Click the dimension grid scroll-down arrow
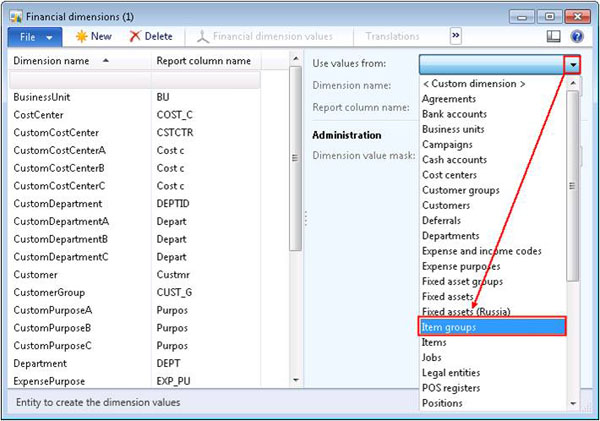600x421 pixels. click(295, 380)
